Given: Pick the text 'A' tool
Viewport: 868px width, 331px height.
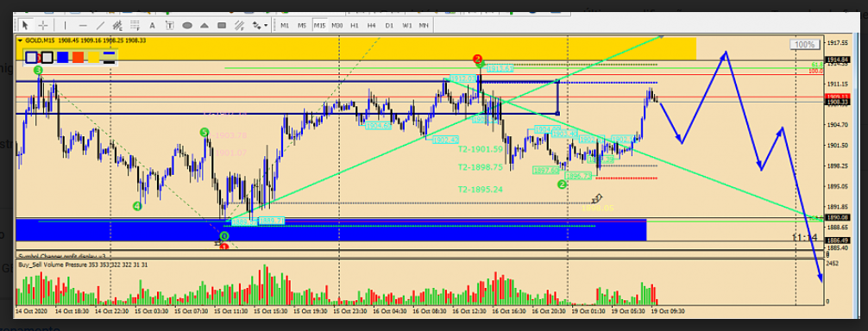Looking at the screenshot, I should coord(152,25).
